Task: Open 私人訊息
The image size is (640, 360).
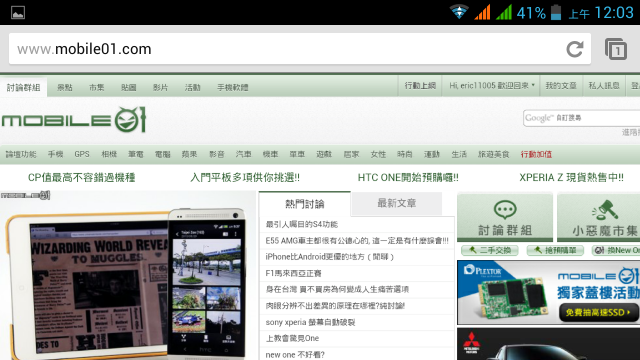Action: [604, 86]
